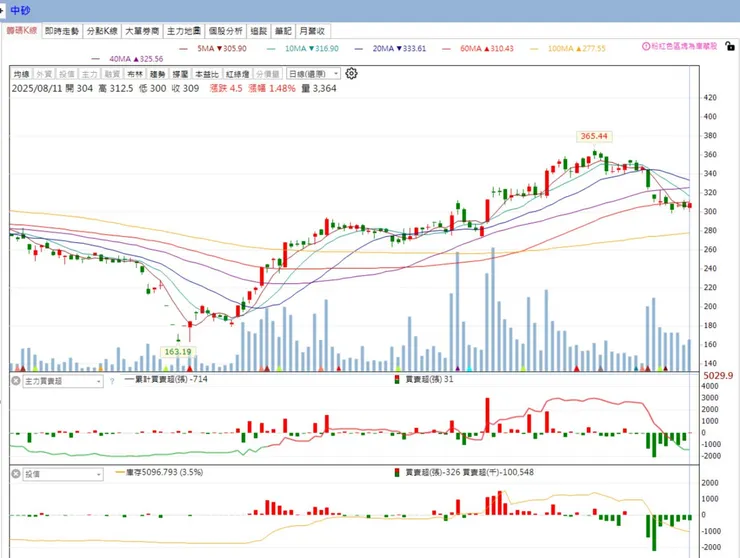Switch to the 大量券商 tab

coord(142,31)
